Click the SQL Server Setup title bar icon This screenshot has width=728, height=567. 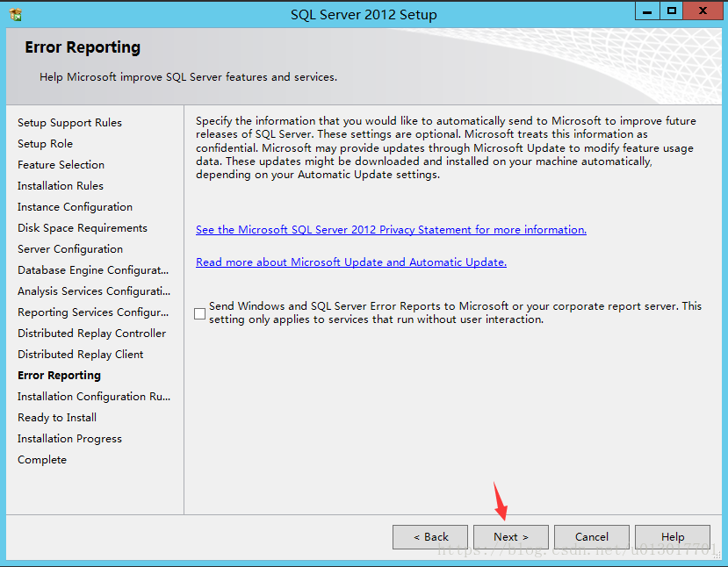coord(15,14)
